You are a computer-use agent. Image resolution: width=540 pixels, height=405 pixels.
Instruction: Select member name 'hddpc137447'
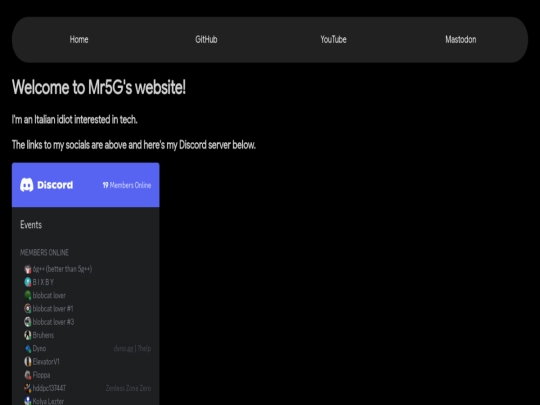(49, 388)
